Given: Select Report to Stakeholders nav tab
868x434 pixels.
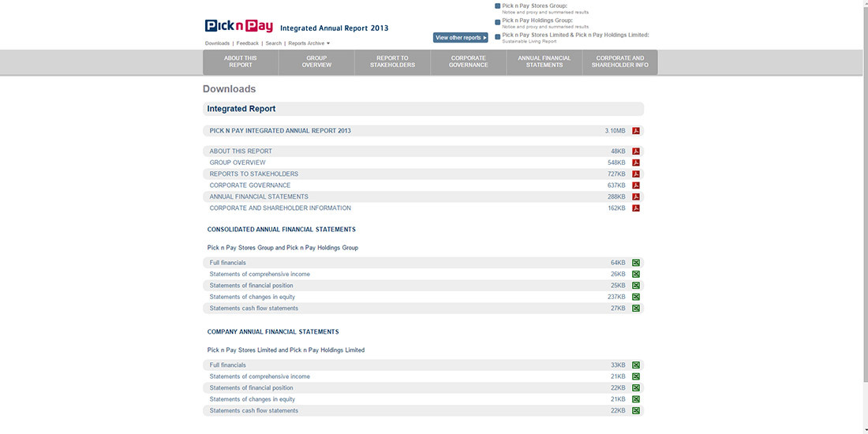Looking at the screenshot, I should click(x=392, y=62).
